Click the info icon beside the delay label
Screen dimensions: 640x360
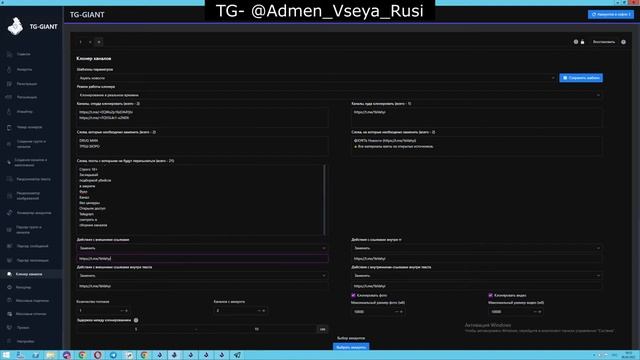coord(136,320)
